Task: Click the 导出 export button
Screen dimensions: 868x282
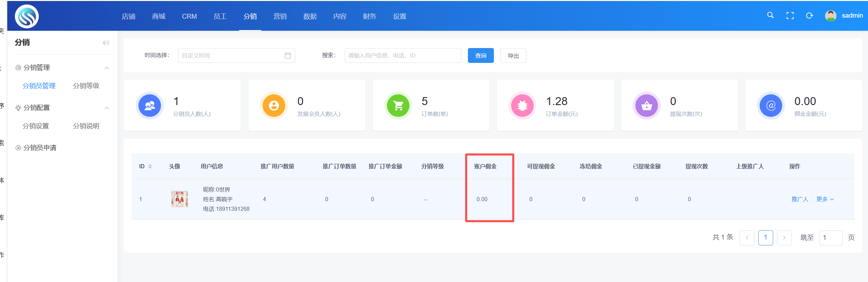Action: (513, 56)
